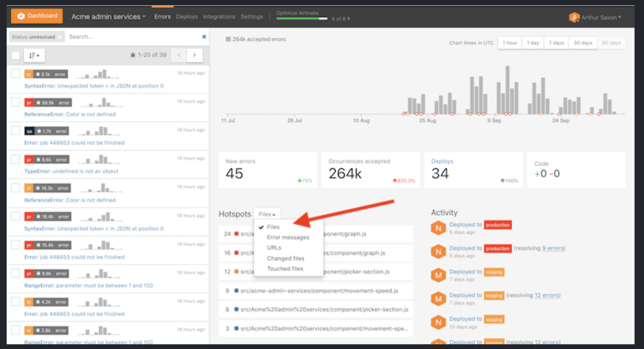The image size is (644, 349).
Task: Switch to the Deploys tab
Action: coord(187,16)
